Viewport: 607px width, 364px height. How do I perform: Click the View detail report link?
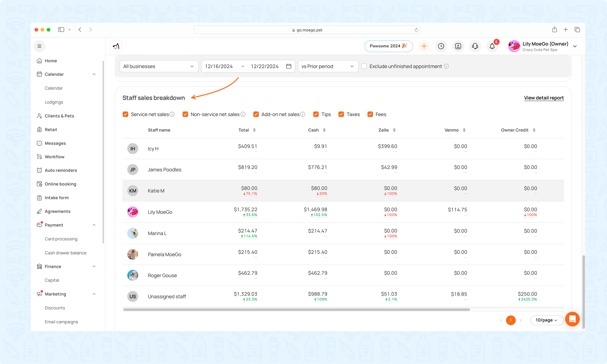[544, 98]
